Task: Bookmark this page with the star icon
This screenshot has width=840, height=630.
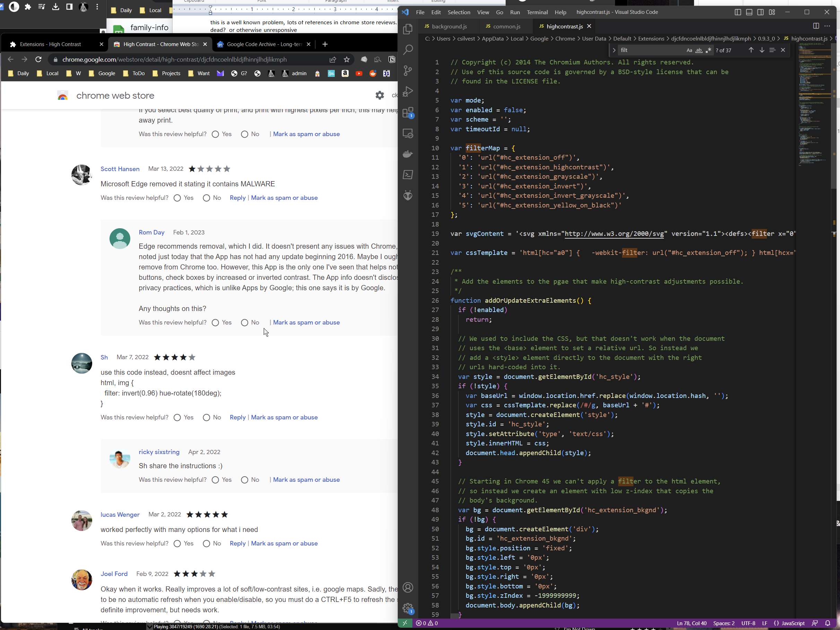Action: point(347,60)
